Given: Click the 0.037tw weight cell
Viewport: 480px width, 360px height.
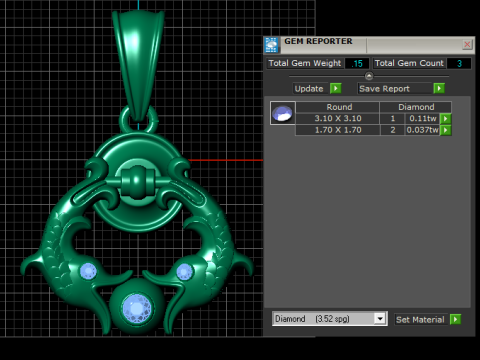Looking at the screenshot, I should pos(422,130).
